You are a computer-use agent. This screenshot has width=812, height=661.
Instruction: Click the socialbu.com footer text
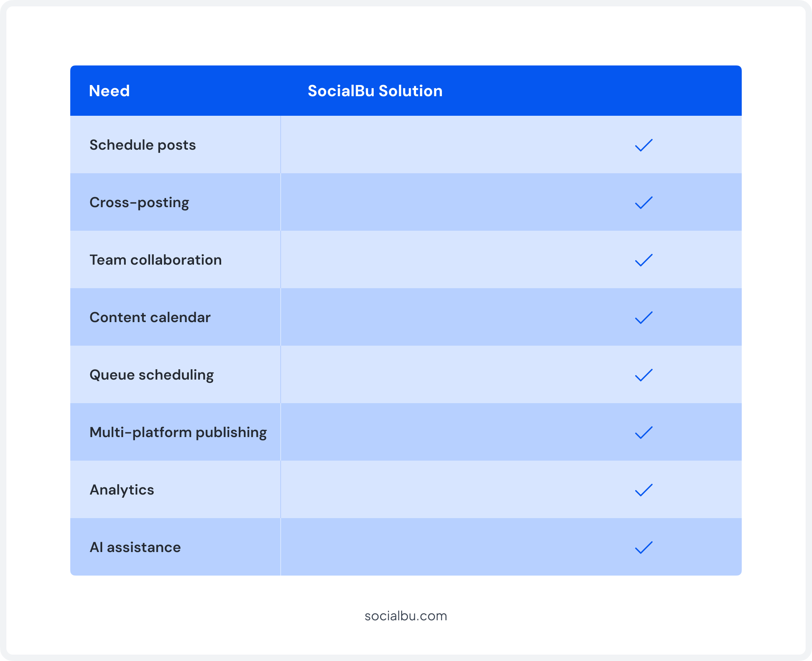[x=406, y=616]
